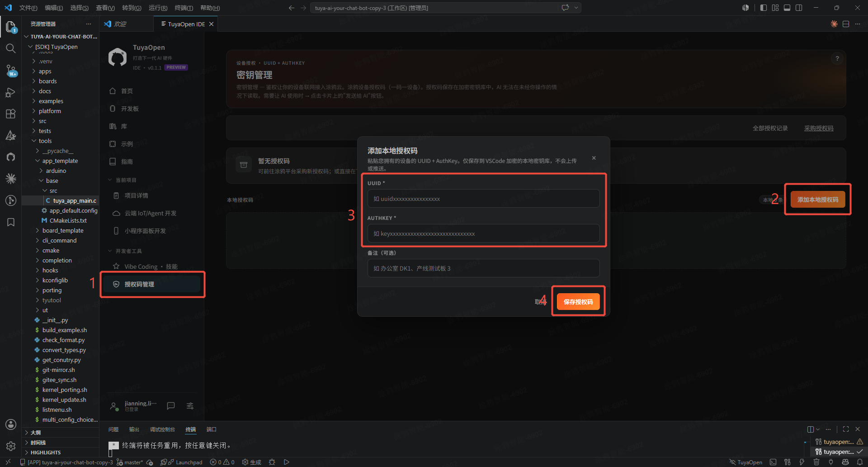
Task: Open the 运行(R) menu
Action: [158, 8]
